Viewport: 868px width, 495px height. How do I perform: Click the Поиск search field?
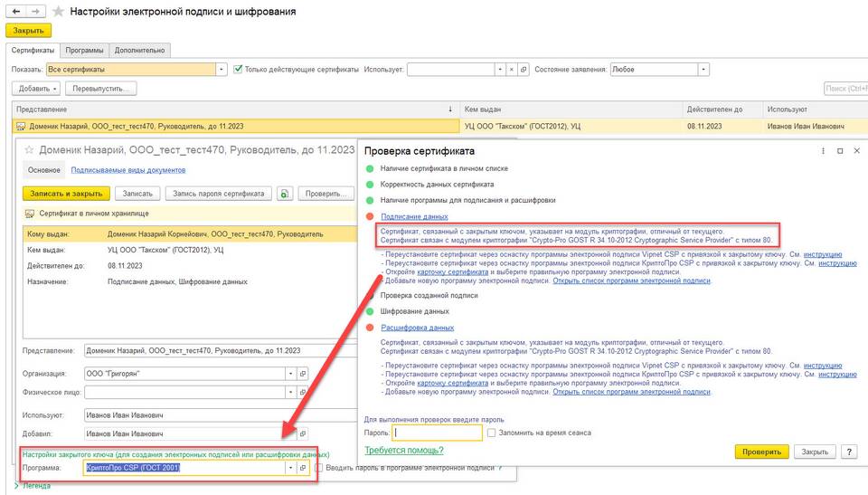pyautogui.click(x=845, y=88)
